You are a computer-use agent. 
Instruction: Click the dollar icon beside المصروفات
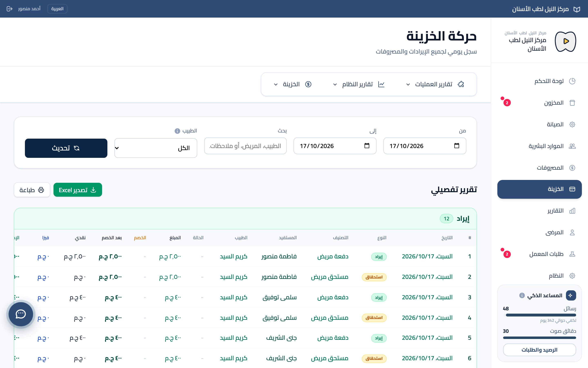pos(572,168)
